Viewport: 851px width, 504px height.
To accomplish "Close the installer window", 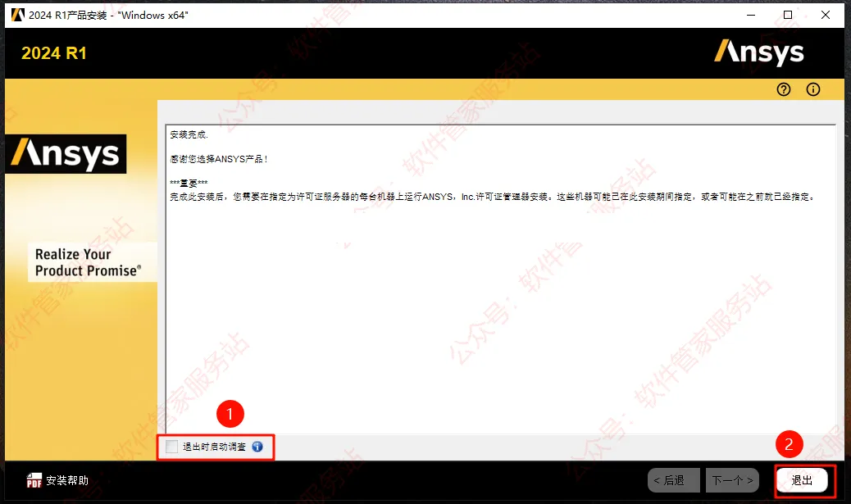I will (x=826, y=16).
